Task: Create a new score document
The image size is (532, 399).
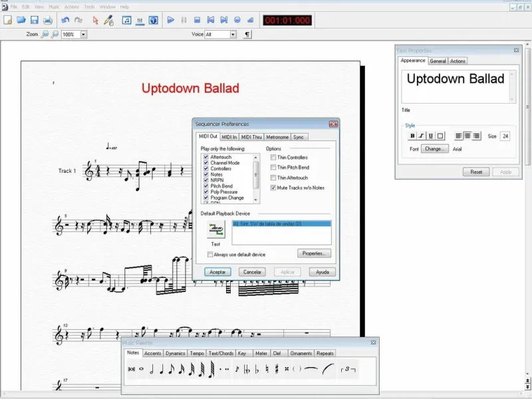Action: pos(7,20)
